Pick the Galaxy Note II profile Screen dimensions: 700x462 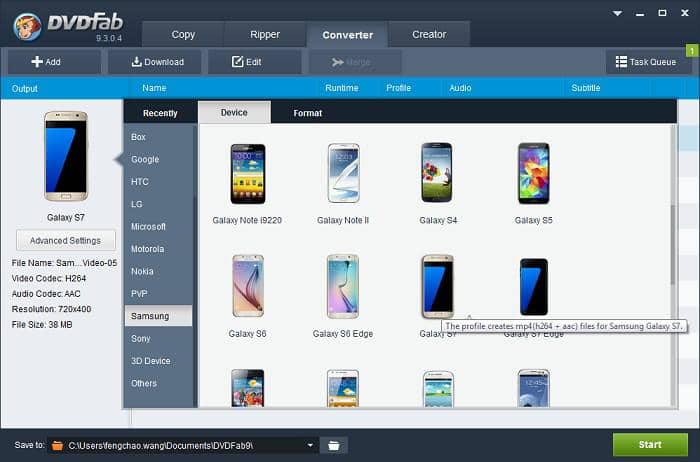(343, 183)
